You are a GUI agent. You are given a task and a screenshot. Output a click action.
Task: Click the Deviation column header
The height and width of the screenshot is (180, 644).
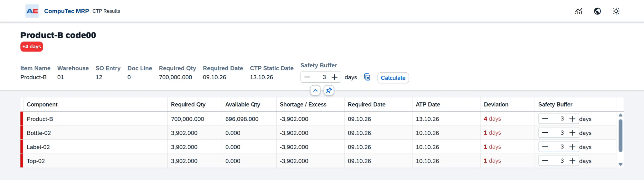click(507, 104)
